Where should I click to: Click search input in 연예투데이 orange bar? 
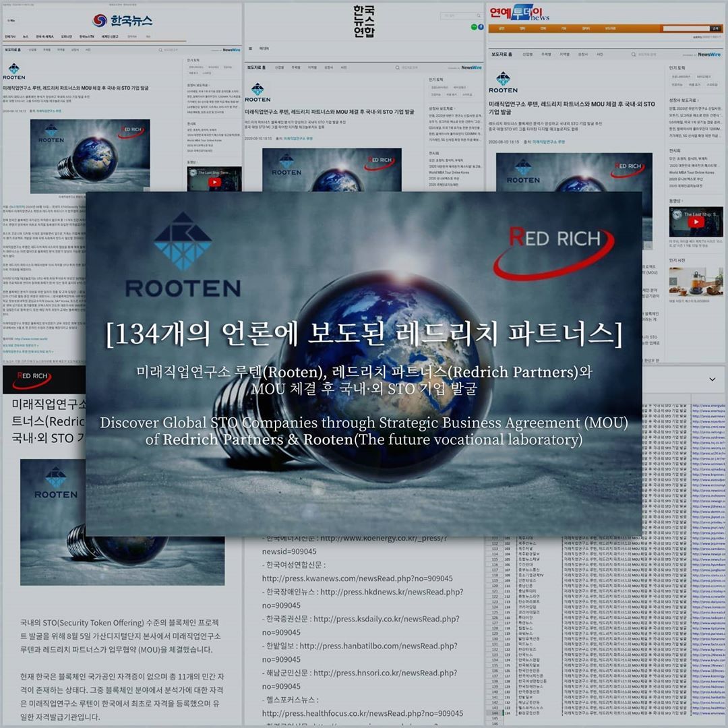click(686, 28)
